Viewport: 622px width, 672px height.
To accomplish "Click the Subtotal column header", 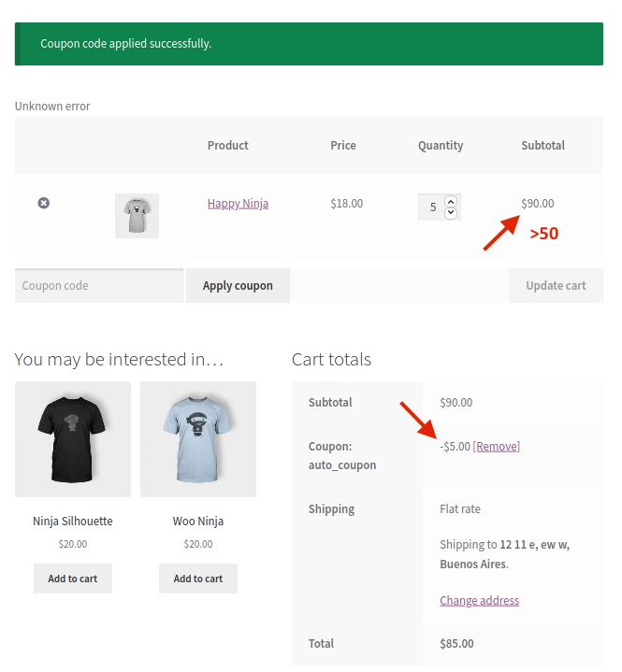I will (543, 145).
